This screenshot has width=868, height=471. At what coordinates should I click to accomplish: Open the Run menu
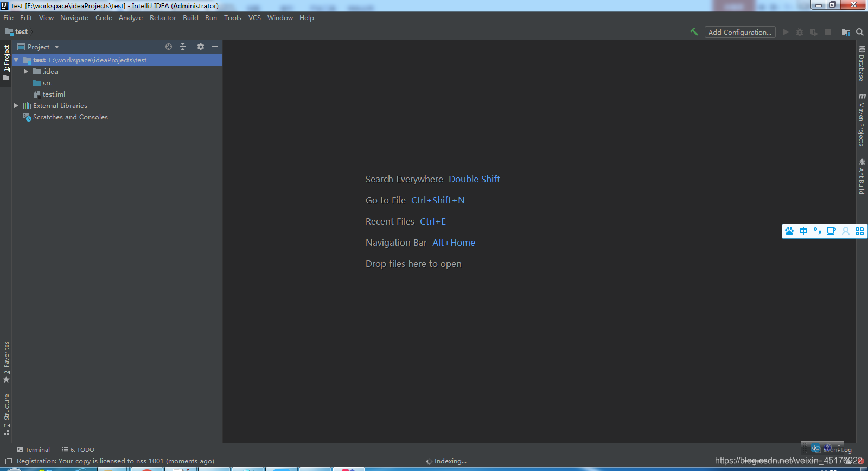[211, 18]
